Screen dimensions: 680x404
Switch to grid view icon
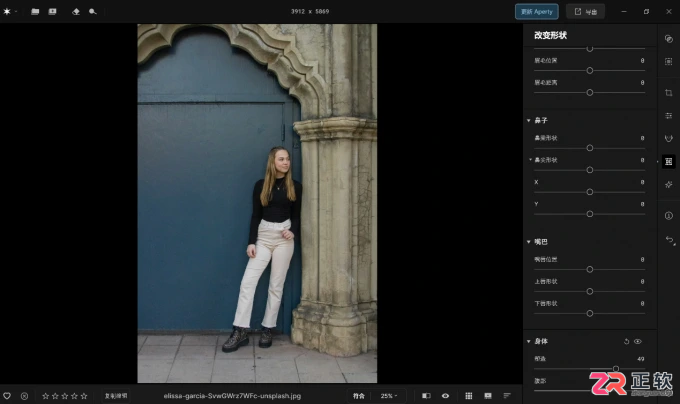coord(469,396)
